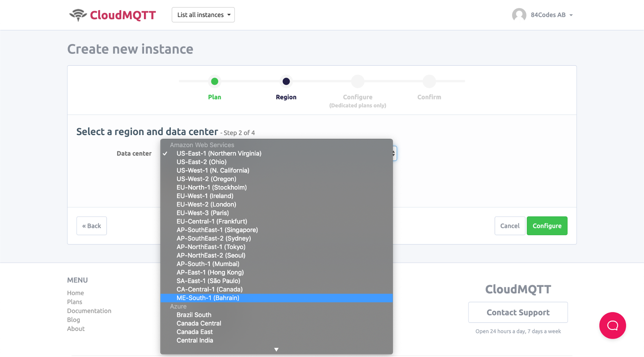
Task: Select EU-West-1 (Ireland) option
Action: [x=276, y=196]
